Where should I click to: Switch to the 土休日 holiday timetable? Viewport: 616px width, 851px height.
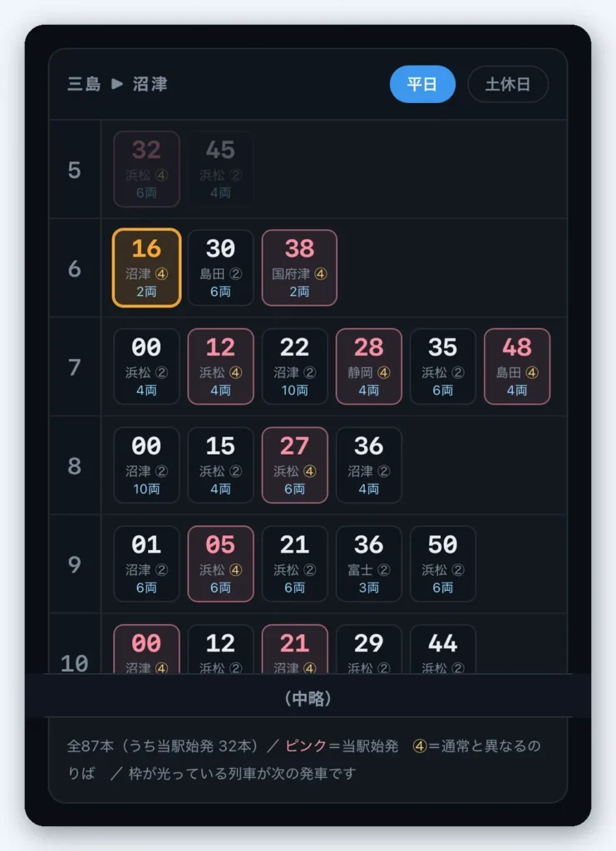[507, 84]
